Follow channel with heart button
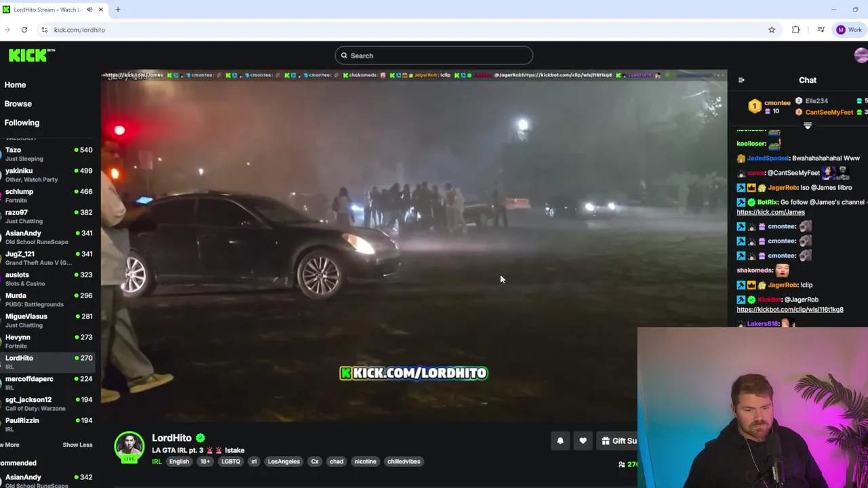868x488 pixels. [583, 441]
